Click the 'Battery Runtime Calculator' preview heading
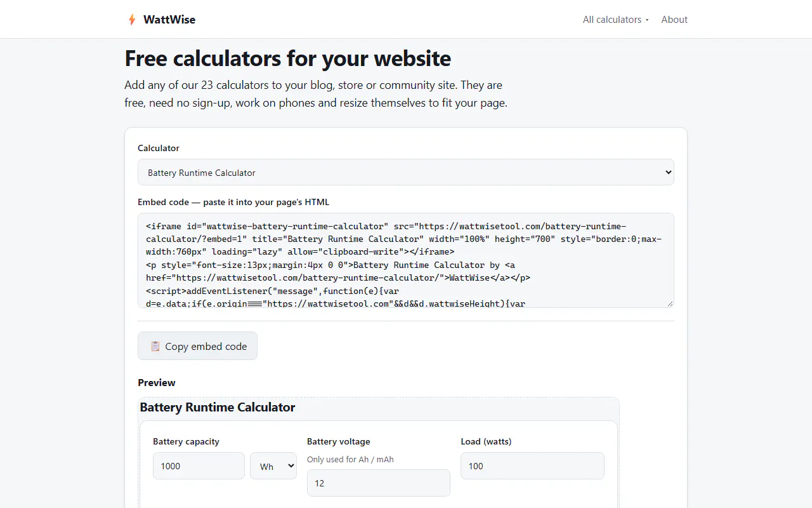This screenshot has width=812, height=508. click(218, 407)
